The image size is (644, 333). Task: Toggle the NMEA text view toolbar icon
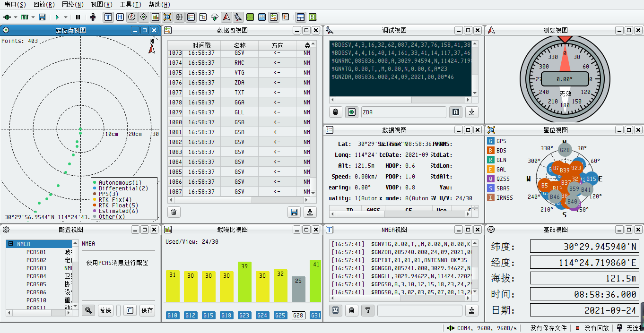click(108, 17)
